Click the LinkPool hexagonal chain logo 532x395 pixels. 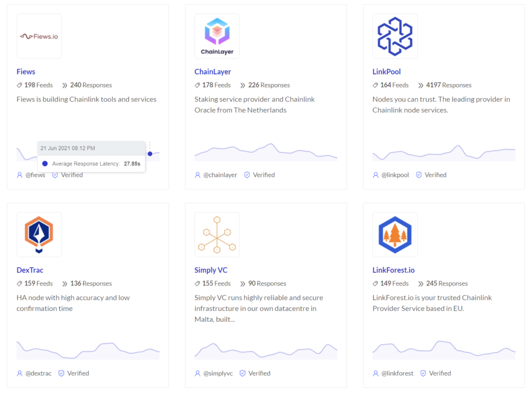[395, 36]
